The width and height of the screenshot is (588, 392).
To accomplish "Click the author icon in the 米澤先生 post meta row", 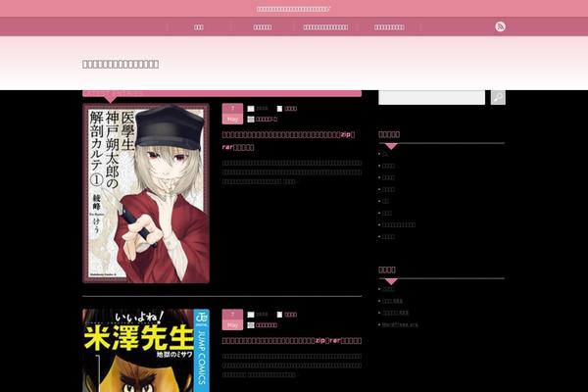I will [x=251, y=315].
